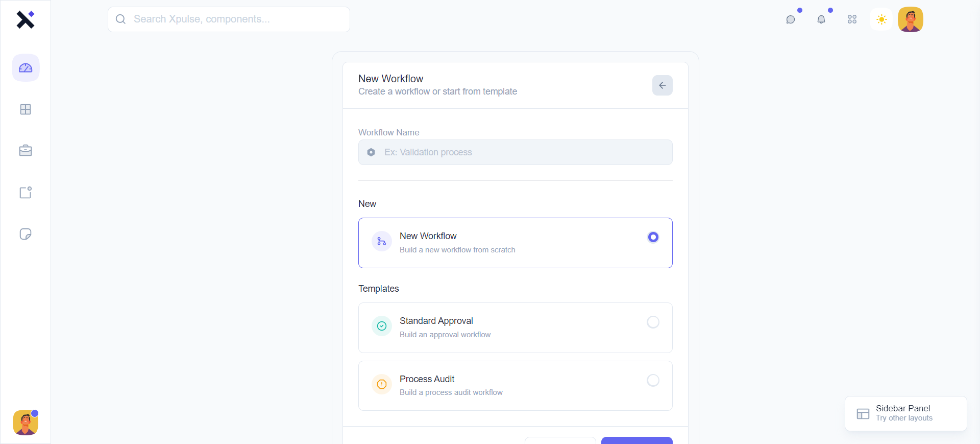Open the Sidebar Panel layout switcher
The image size is (980, 444).
click(905, 413)
